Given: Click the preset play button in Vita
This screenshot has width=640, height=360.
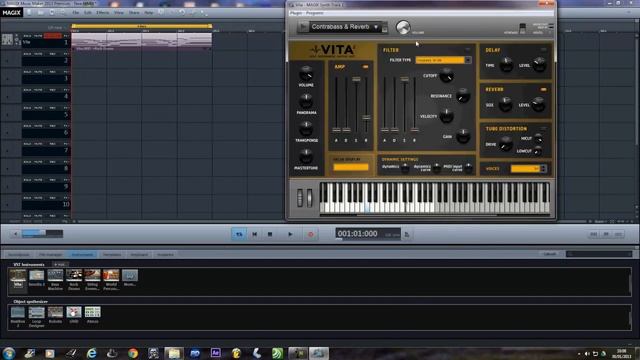Looking at the screenshot, I should (302, 27).
